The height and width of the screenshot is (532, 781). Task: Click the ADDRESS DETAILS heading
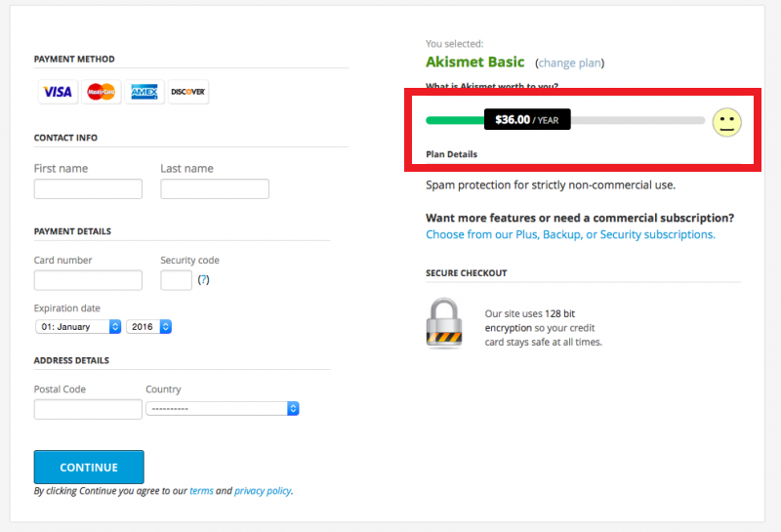click(x=71, y=360)
